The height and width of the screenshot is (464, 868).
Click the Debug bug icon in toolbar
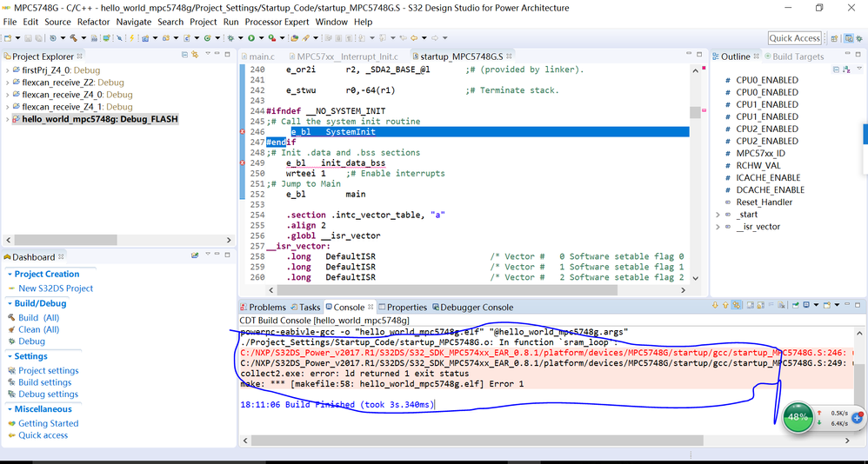point(230,38)
